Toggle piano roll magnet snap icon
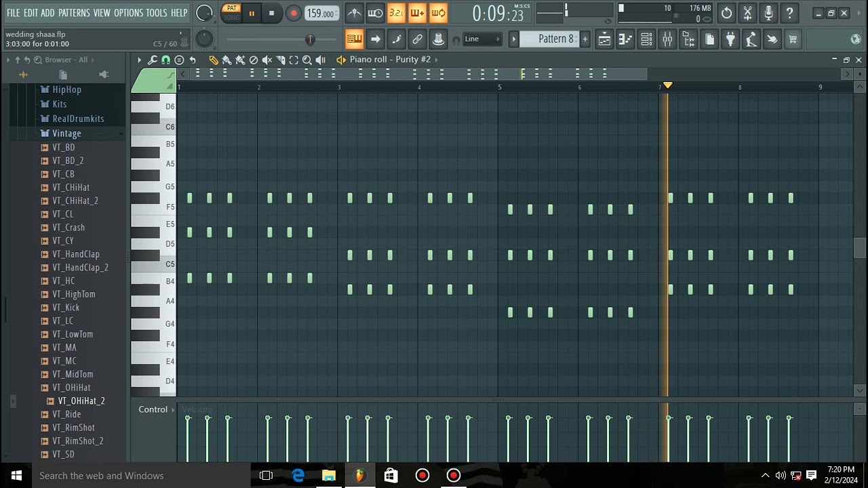This screenshot has width=868, height=488. (x=165, y=60)
